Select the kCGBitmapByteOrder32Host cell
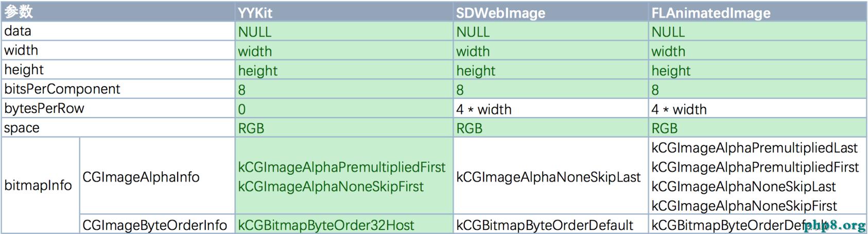The height and width of the screenshot is (234, 868). (x=326, y=225)
